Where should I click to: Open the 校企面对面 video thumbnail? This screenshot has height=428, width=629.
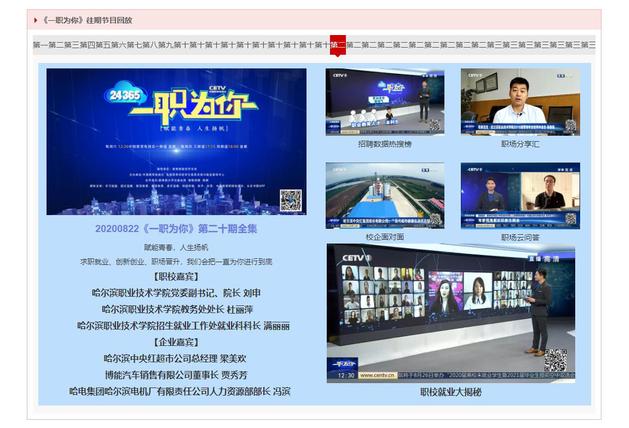point(385,196)
